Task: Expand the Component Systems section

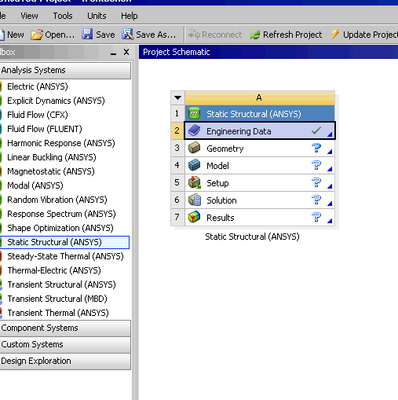Action: coord(65,328)
